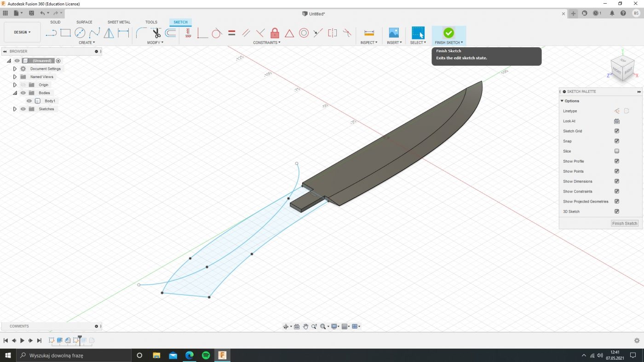644x362 pixels.
Task: Choose the Concentric constraint icon
Action: (x=304, y=33)
